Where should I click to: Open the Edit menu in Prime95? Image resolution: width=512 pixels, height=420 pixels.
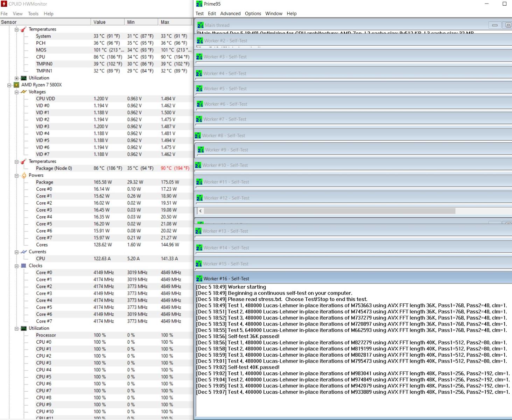pyautogui.click(x=212, y=14)
